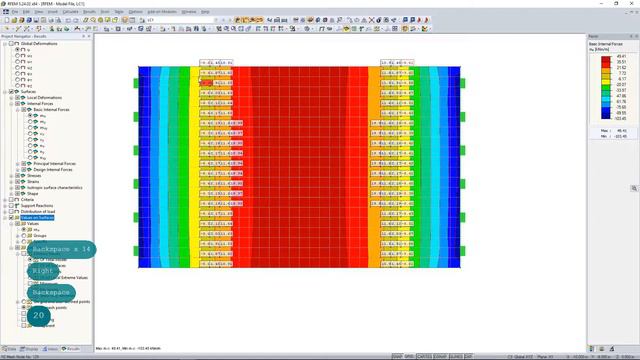
Task: Toggle the Support Reactions checkbox
Action: [x=11, y=206]
